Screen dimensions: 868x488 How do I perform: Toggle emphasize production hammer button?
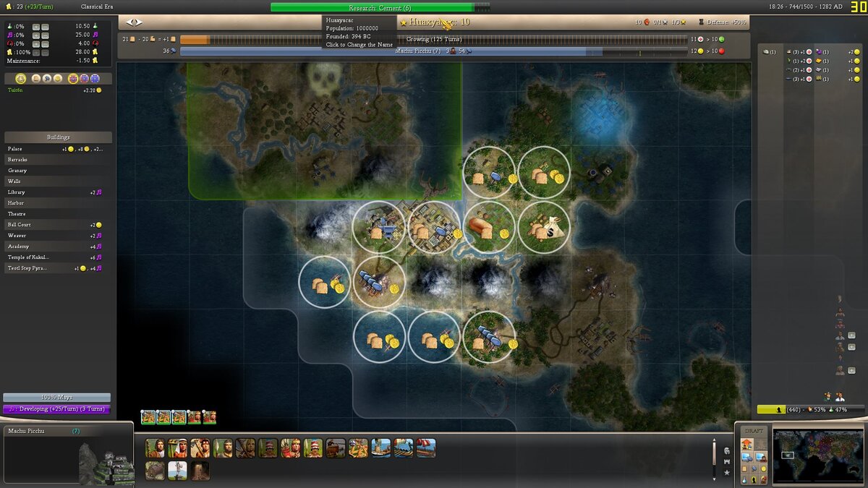754,468
